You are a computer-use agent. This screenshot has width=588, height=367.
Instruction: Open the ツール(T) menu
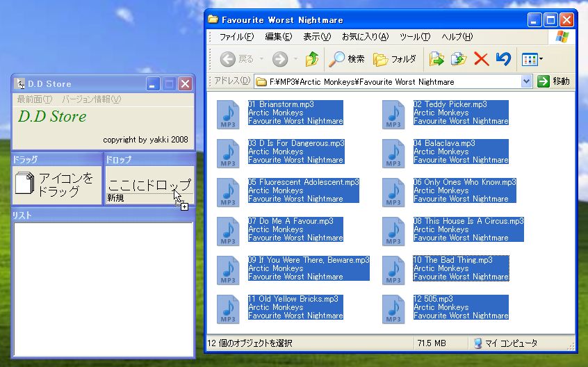click(415, 37)
